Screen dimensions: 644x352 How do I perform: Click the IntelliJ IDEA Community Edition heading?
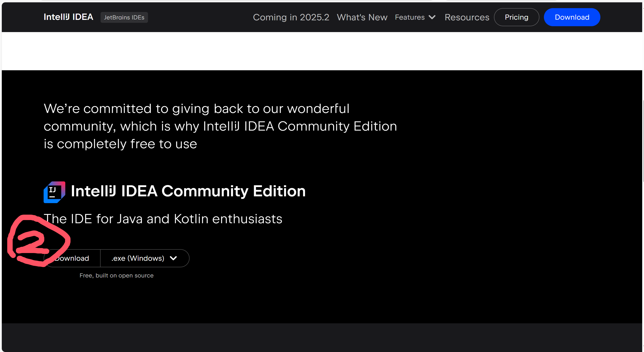(x=188, y=191)
